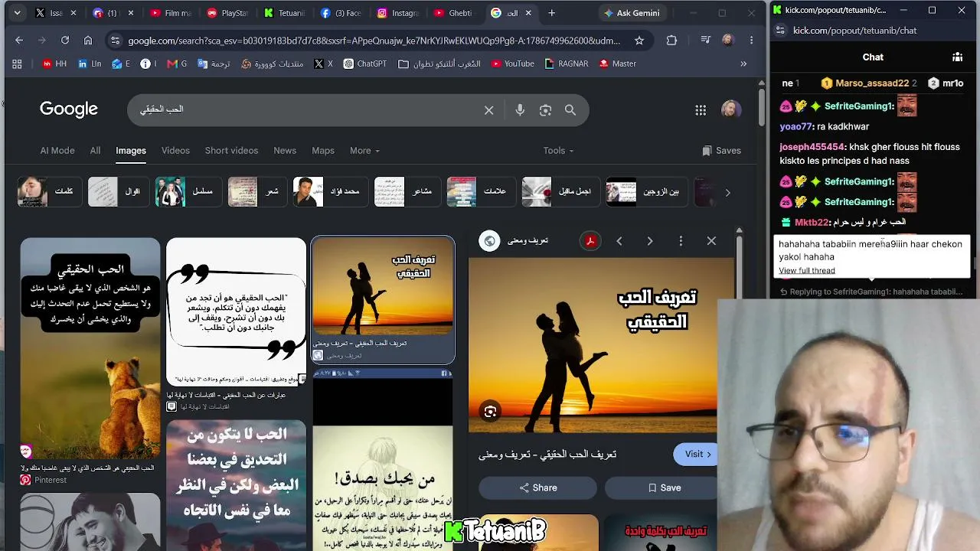Reload the Google search page
980x551 pixels.
pyautogui.click(x=65, y=41)
